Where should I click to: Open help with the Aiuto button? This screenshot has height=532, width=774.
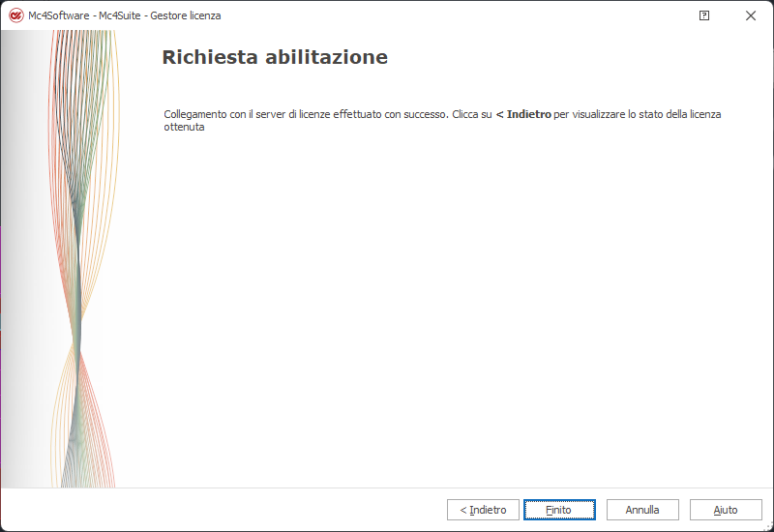[x=726, y=510]
